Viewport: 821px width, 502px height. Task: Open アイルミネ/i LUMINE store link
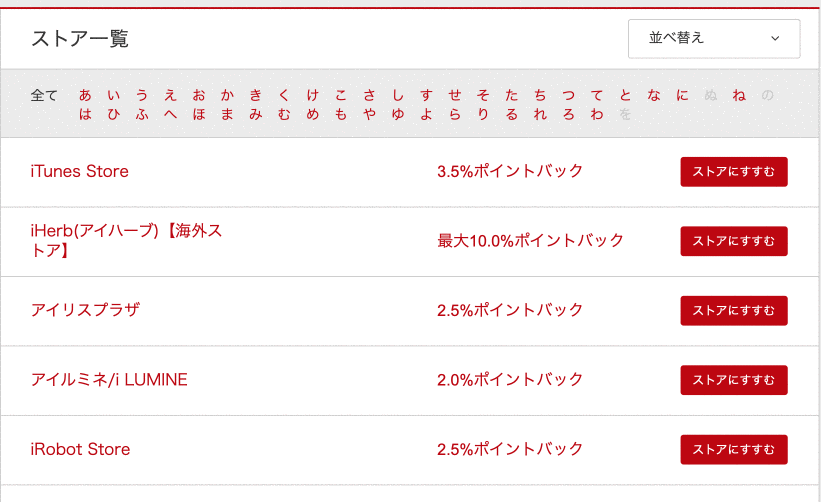(109, 380)
